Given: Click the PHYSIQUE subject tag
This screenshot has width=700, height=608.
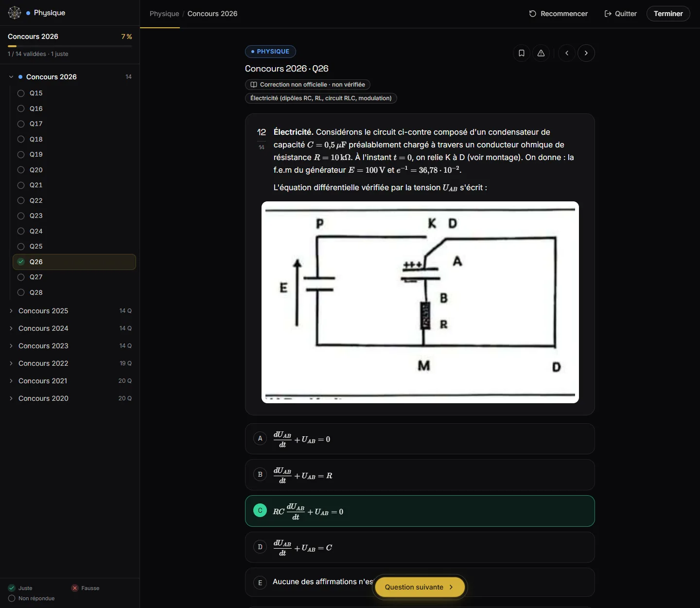Looking at the screenshot, I should (x=270, y=52).
